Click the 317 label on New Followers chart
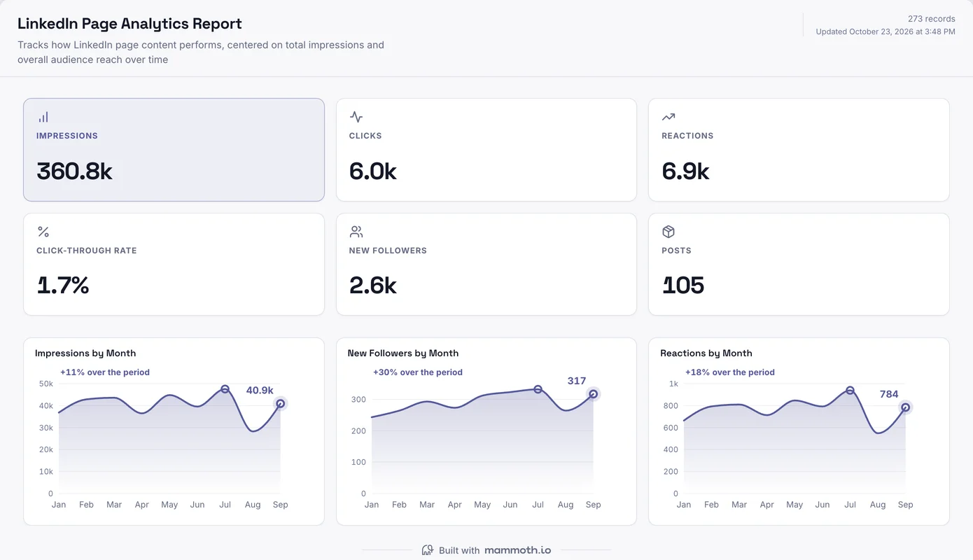 pyautogui.click(x=577, y=381)
